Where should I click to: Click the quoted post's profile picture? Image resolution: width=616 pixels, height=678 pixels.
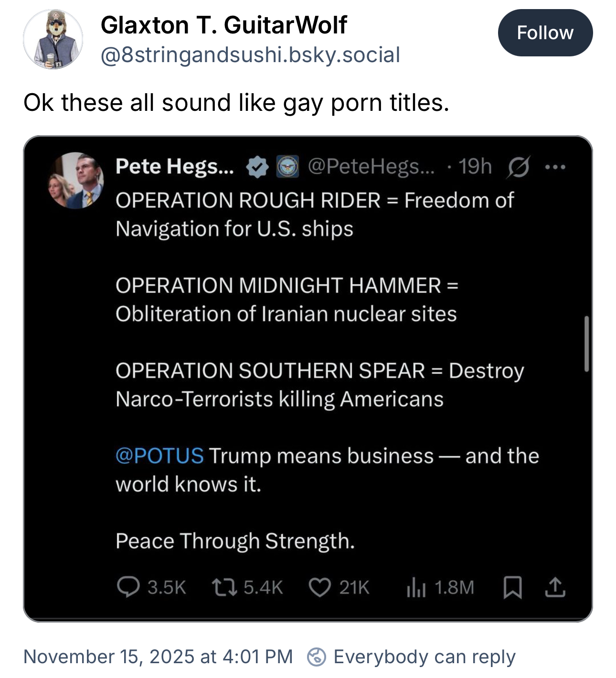pos(76,181)
